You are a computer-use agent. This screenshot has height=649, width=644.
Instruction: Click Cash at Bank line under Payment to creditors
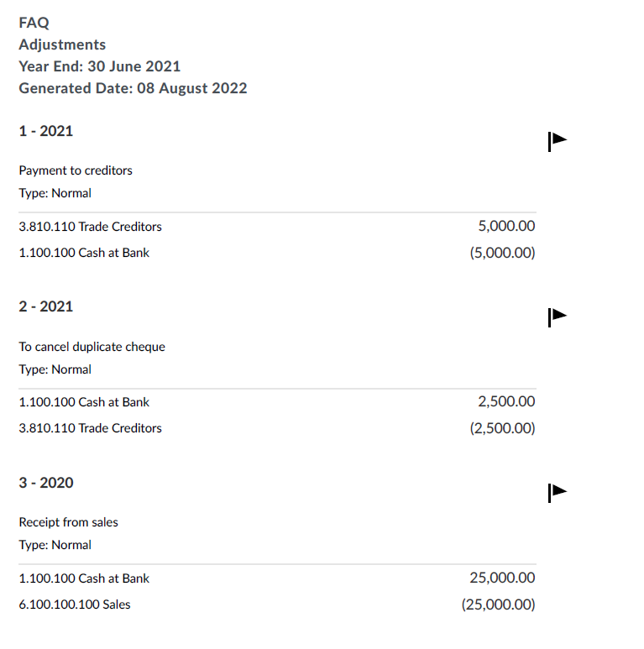pos(84,252)
